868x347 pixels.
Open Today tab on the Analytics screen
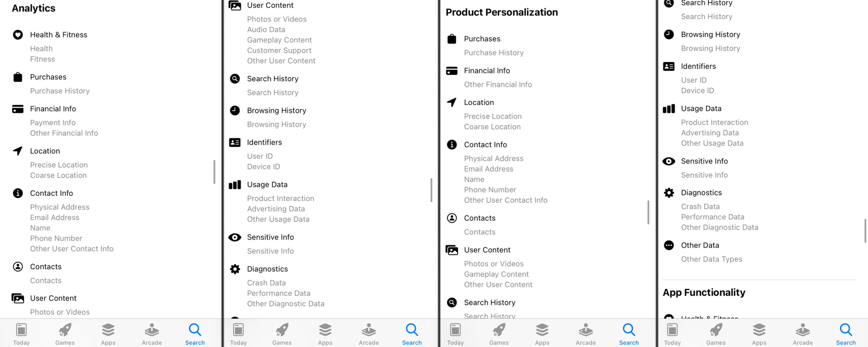pyautogui.click(x=21, y=334)
